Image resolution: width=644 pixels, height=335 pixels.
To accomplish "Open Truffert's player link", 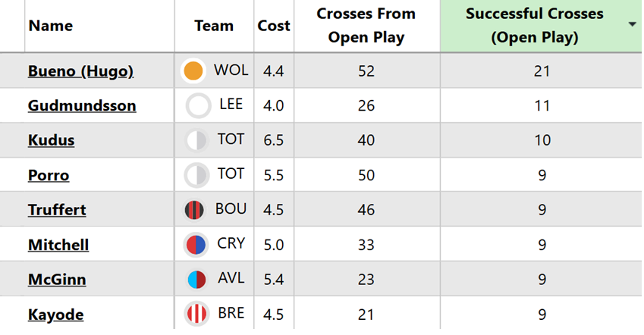I will click(57, 210).
